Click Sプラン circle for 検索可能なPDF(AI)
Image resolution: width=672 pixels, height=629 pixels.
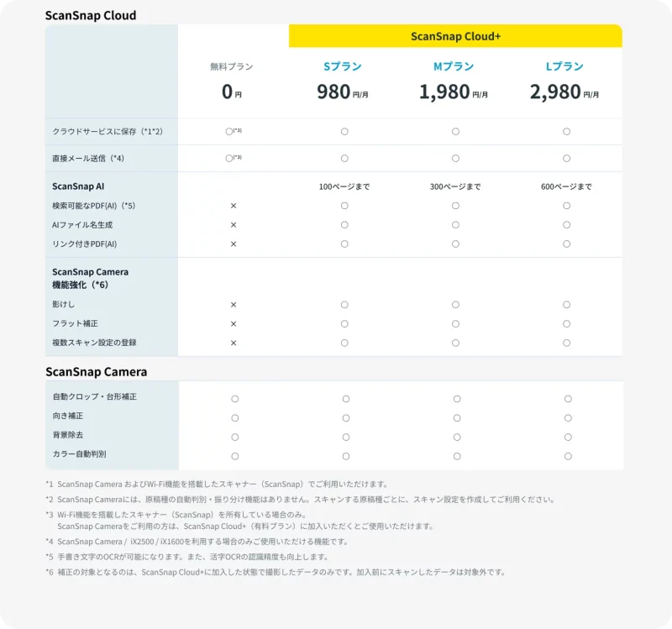coord(344,206)
